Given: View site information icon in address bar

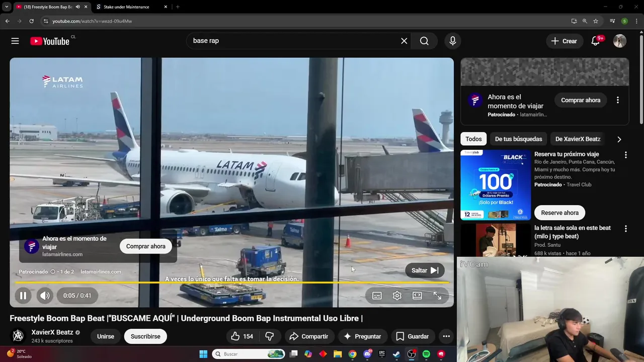Looking at the screenshot, I should click(x=46, y=21).
